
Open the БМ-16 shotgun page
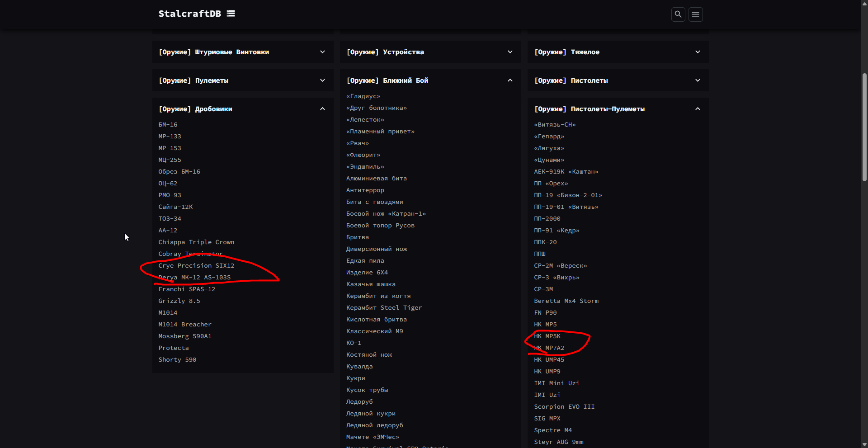click(168, 124)
